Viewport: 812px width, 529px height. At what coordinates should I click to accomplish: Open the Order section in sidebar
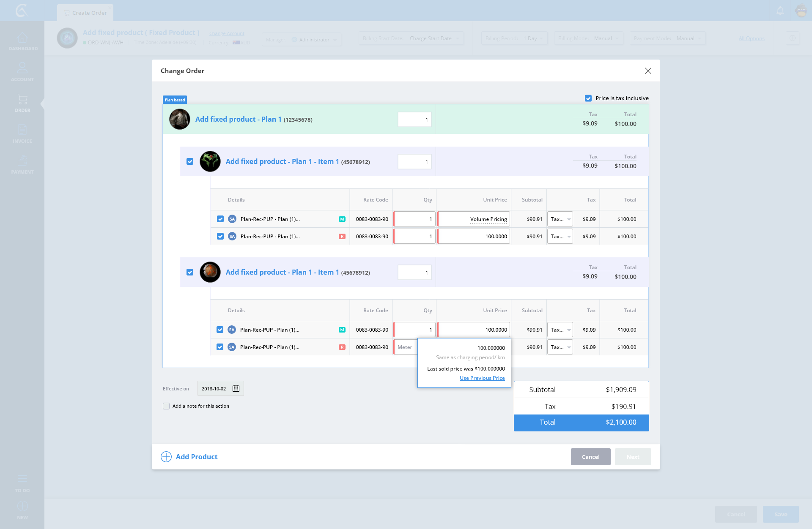click(22, 103)
